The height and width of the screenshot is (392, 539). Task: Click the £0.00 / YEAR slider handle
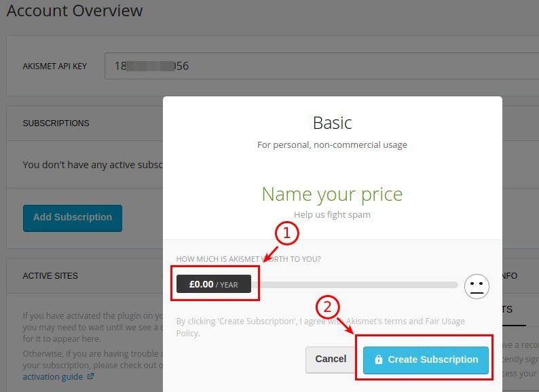coord(213,284)
